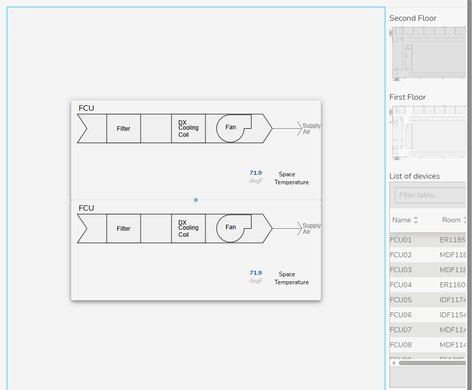This screenshot has height=390, width=473.
Task: Select the Filter block in bottom FCU
Action: tap(123, 229)
